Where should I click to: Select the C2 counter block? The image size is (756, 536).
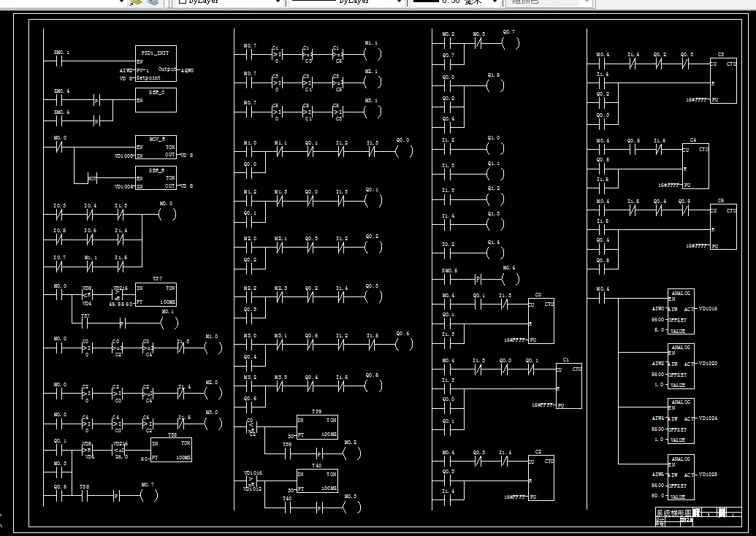tap(541, 478)
